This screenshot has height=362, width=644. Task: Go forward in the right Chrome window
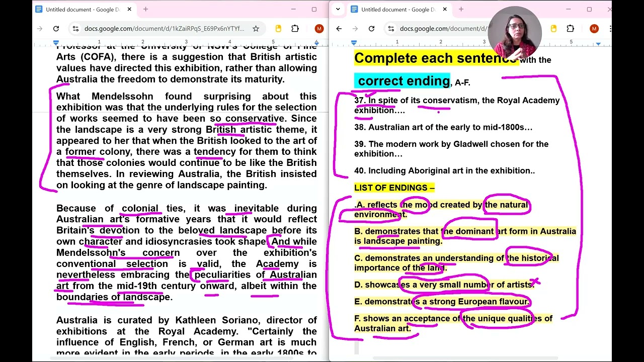click(x=355, y=29)
